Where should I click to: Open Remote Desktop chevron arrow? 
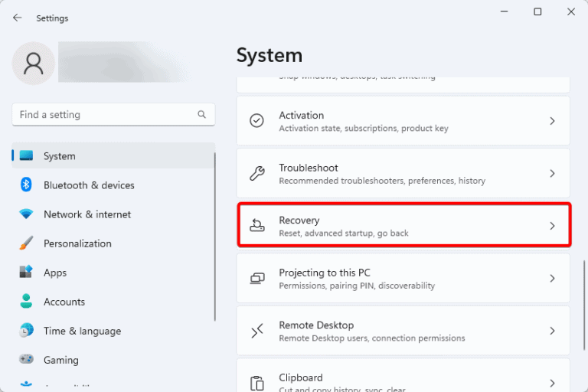(552, 331)
